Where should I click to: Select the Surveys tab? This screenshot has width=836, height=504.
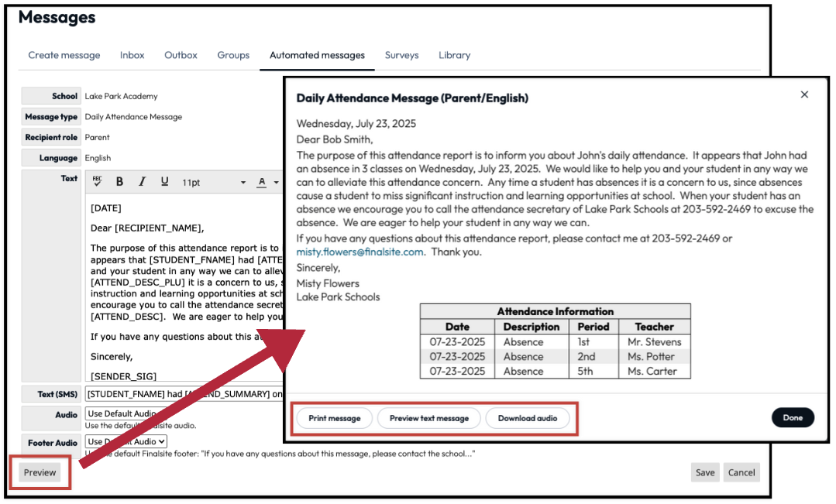tap(401, 55)
